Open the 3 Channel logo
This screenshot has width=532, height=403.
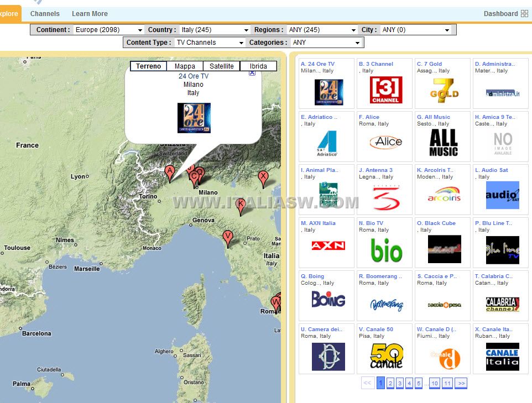(386, 90)
